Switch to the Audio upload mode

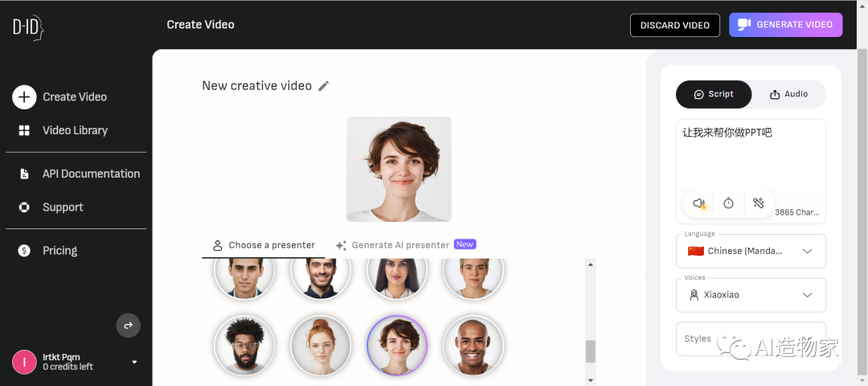pyautogui.click(x=788, y=94)
